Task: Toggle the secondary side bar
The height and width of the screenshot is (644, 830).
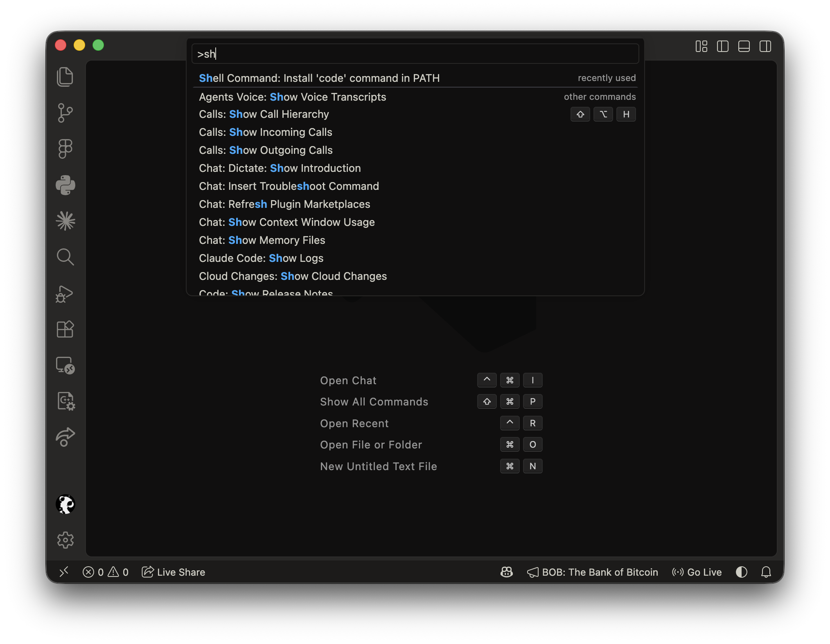Action: coord(765,46)
